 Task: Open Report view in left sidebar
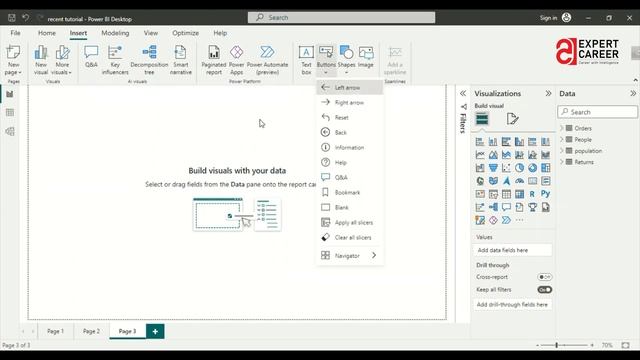pyautogui.click(x=10, y=94)
